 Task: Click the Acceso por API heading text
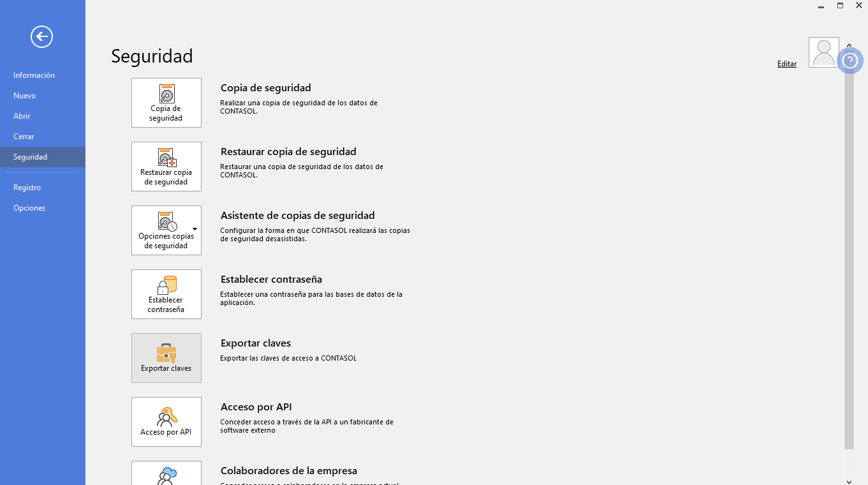[256, 407]
